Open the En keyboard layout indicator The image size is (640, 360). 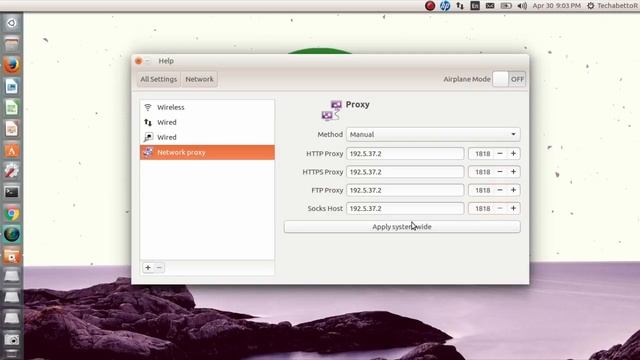tap(475, 6)
